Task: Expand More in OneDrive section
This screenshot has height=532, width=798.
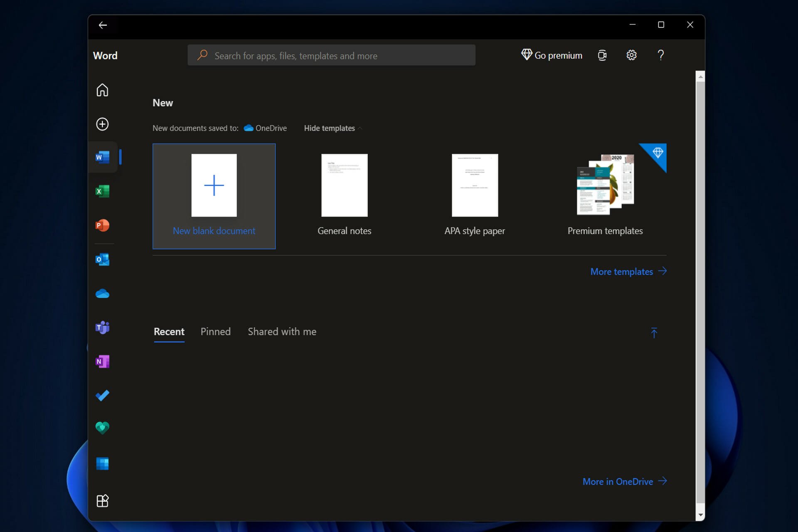Action: click(623, 482)
